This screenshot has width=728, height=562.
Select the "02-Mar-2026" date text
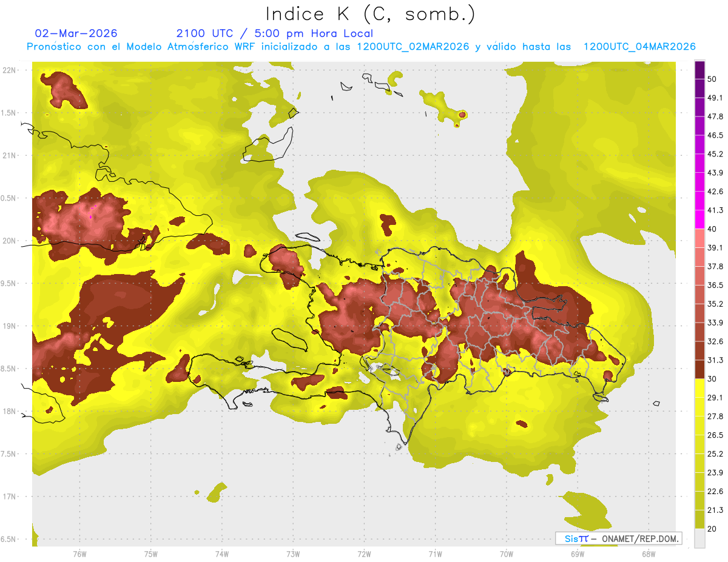76,33
